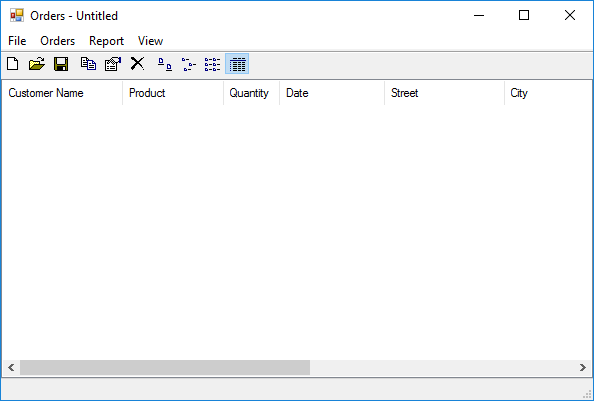
Task: Switch to List view icon
Action: (x=213, y=64)
